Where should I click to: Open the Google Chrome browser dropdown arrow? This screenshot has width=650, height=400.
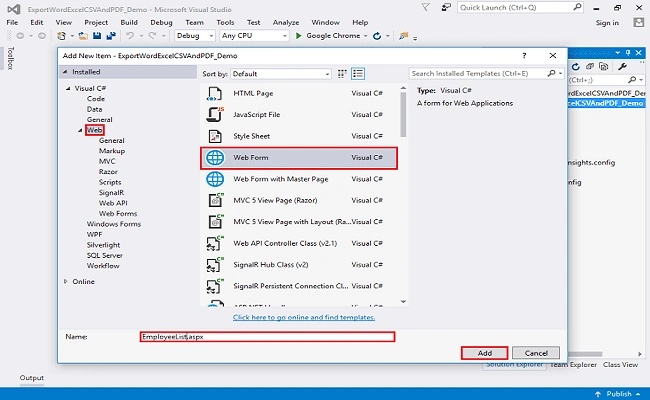pyautogui.click(x=366, y=36)
